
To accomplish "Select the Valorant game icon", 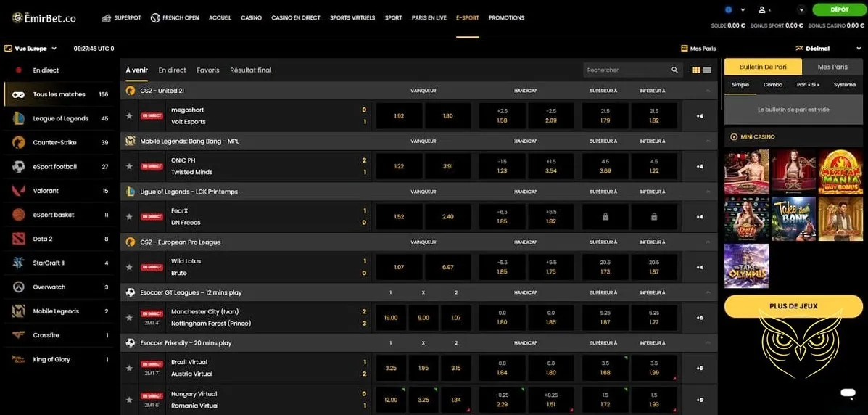I will (x=18, y=191).
